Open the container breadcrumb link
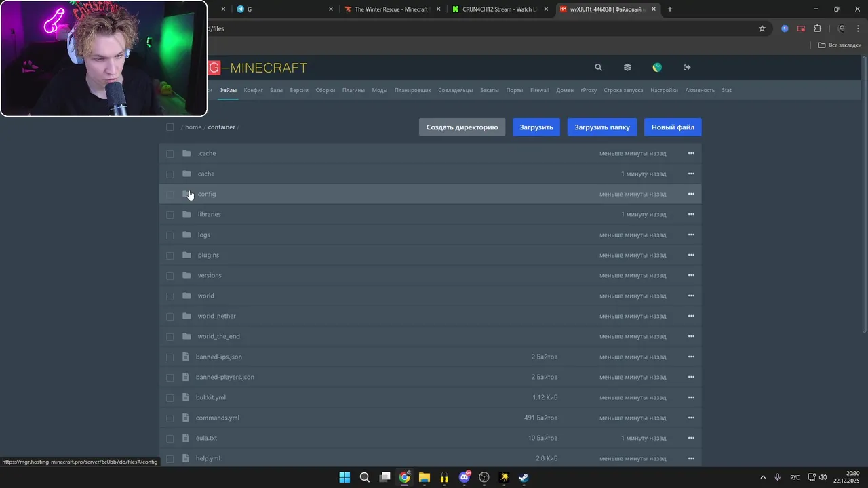Screen dimensions: 868x488 click(221, 127)
